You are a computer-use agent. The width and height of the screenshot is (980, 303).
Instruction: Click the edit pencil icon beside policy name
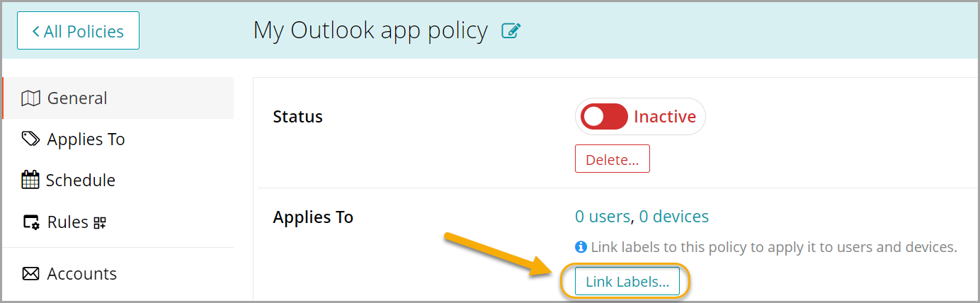pyautogui.click(x=511, y=31)
